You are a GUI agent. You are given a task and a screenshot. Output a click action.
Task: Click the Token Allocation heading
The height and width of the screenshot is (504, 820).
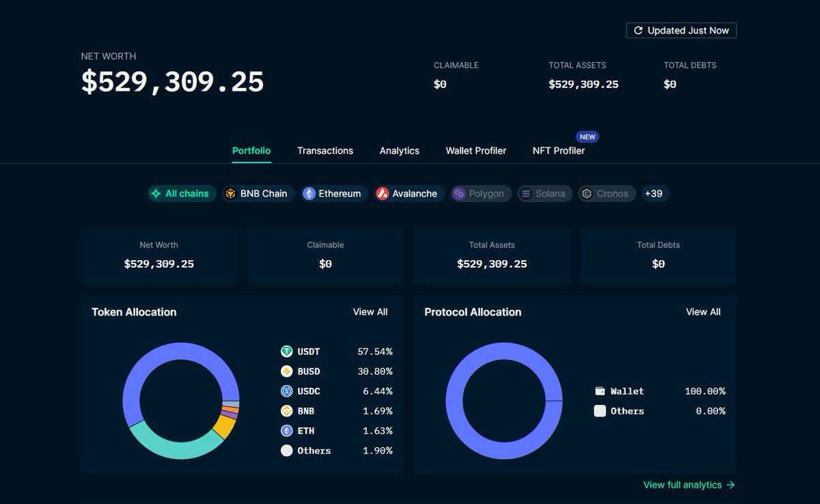pos(134,312)
